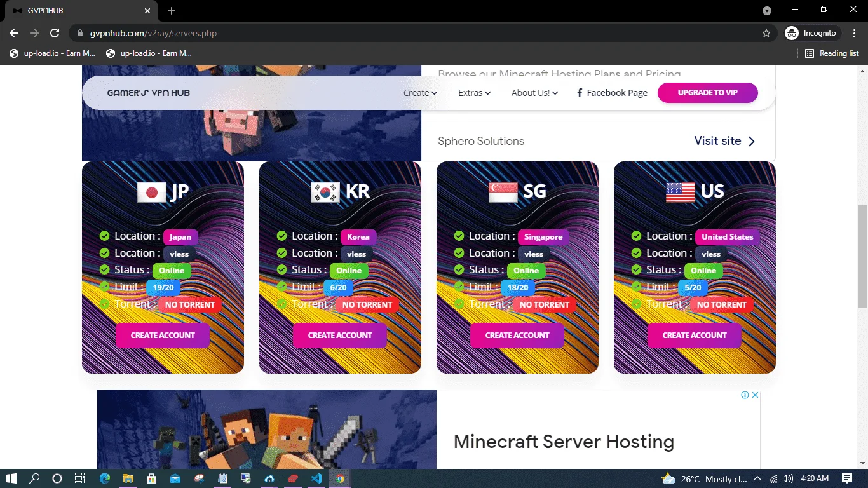Click the Minecraft characters ad image
The height and width of the screenshot is (488, 868).
pos(267,430)
